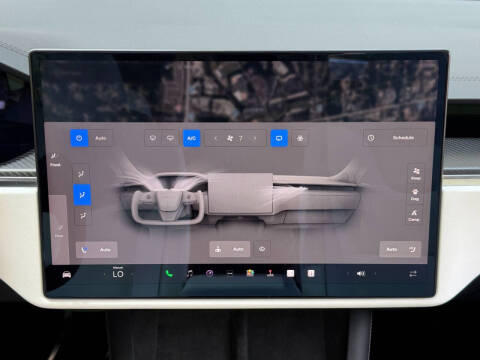Select the Auto climate button
Viewport: 480px width, 360px height.
click(101, 138)
